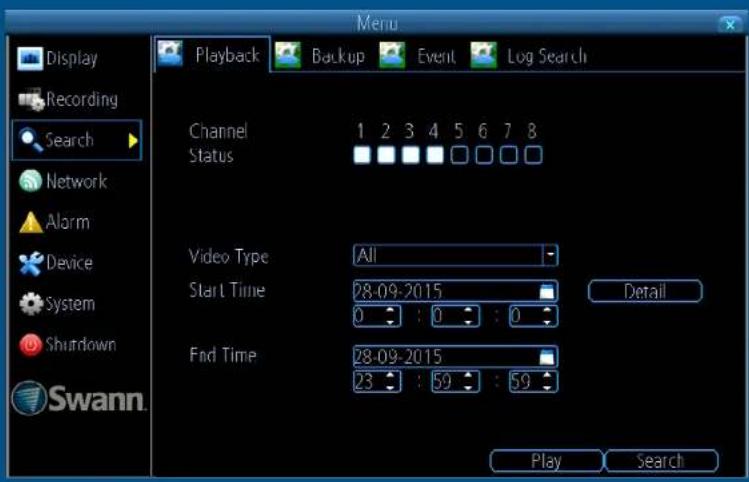This screenshot has height=482, width=749.
Task: Check channel 6 status box
Action: pos(484,155)
